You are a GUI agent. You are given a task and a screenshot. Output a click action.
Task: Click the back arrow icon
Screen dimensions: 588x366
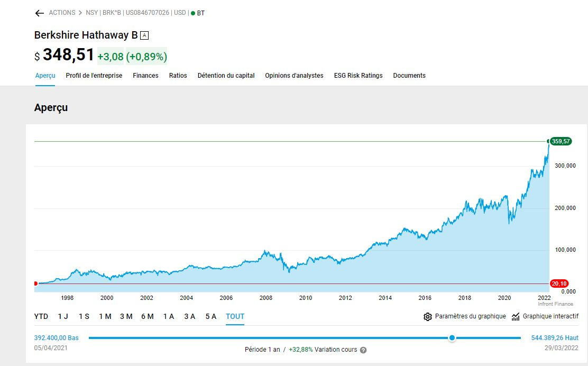[39, 13]
